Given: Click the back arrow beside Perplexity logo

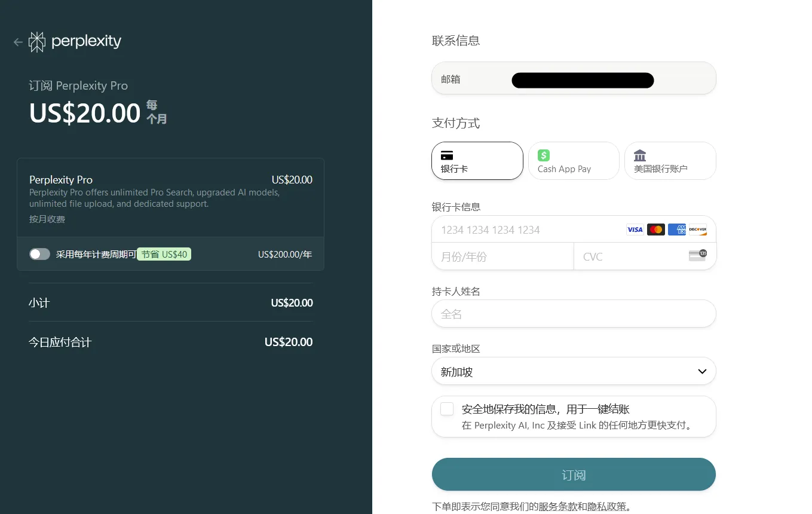Looking at the screenshot, I should pyautogui.click(x=18, y=42).
